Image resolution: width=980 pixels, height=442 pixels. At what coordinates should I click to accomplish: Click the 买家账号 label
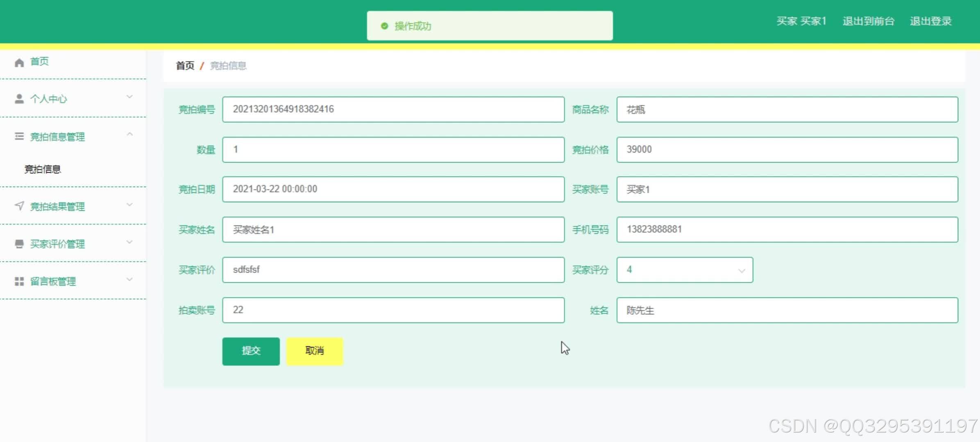point(590,189)
